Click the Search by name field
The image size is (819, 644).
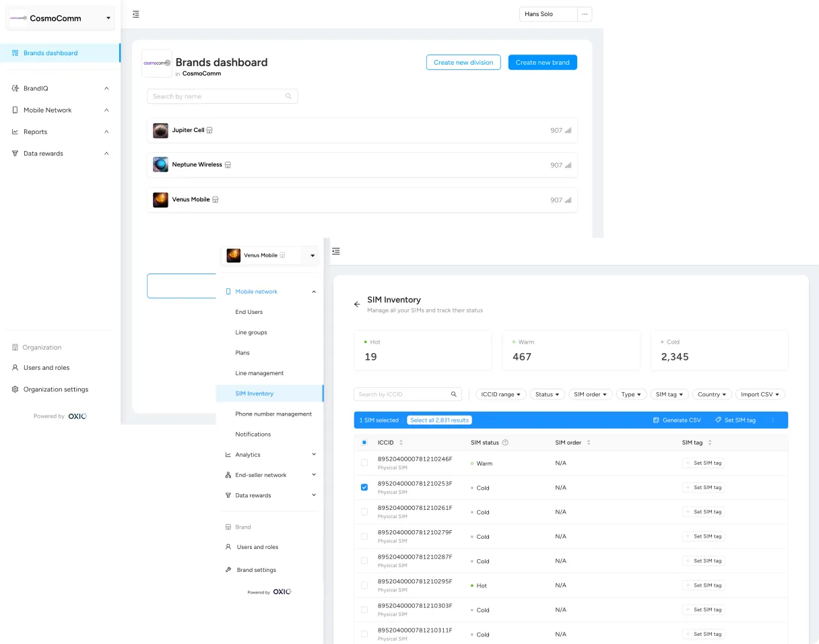point(222,96)
